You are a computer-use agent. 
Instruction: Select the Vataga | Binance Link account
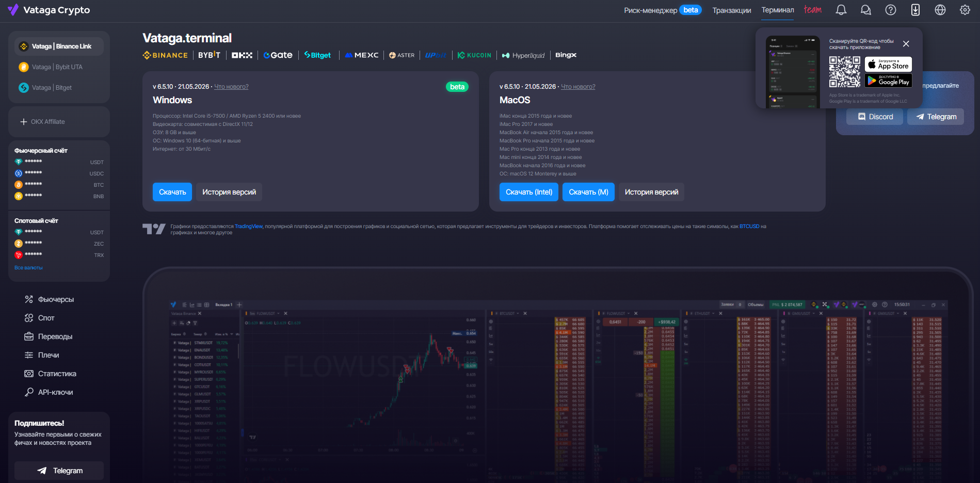pos(59,46)
